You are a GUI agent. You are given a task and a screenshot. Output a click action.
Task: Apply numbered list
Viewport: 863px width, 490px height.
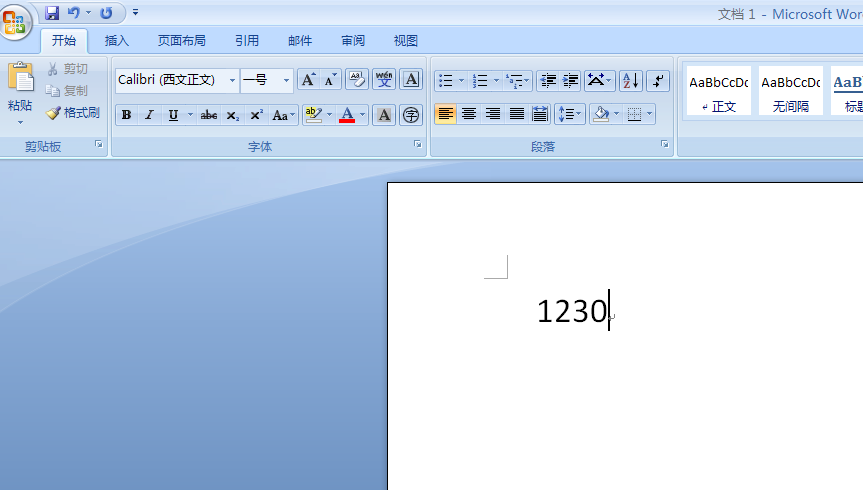coord(480,81)
